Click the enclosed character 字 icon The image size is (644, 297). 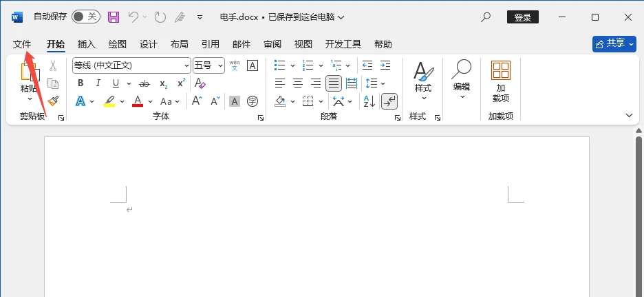(x=253, y=101)
